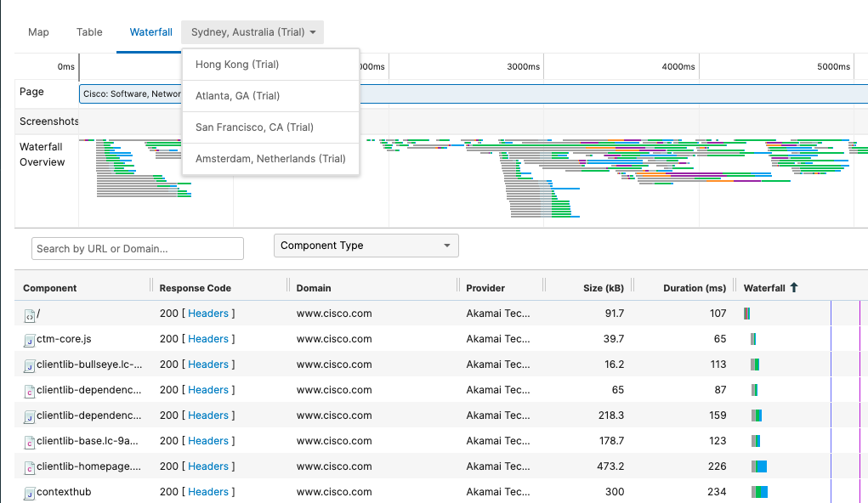
Task: Choose Atlanta, GA (Trial) location
Action: (237, 96)
